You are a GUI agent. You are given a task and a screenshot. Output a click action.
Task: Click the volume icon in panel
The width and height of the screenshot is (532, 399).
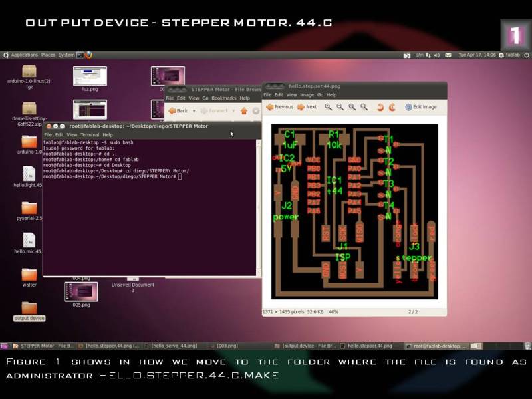(x=437, y=55)
